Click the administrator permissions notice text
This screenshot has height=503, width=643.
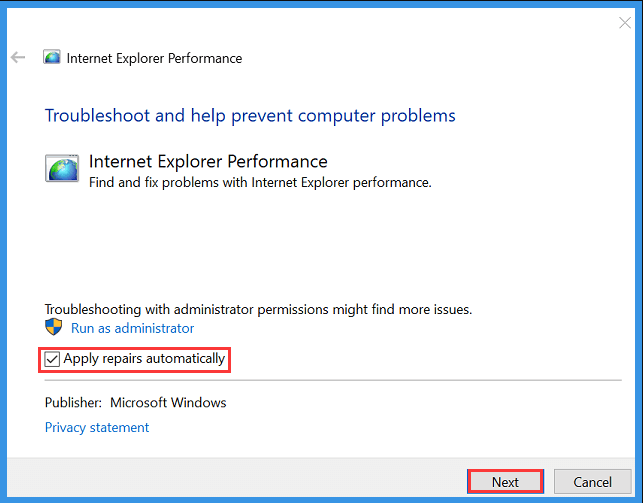(258, 310)
